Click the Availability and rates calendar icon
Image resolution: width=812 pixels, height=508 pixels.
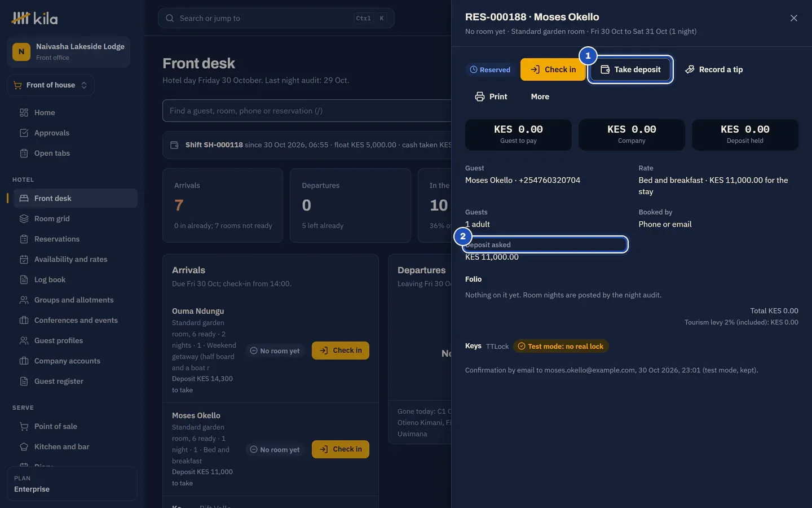click(x=24, y=259)
